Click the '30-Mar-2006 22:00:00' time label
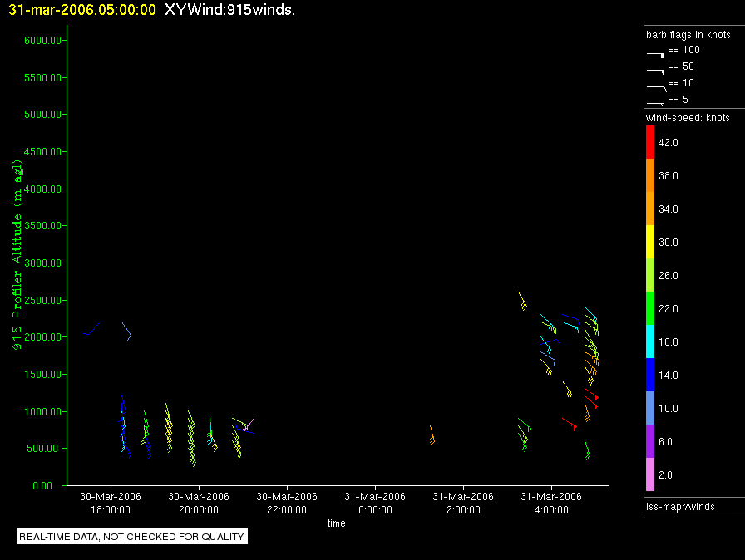This screenshot has height=560, width=745. pos(287,503)
